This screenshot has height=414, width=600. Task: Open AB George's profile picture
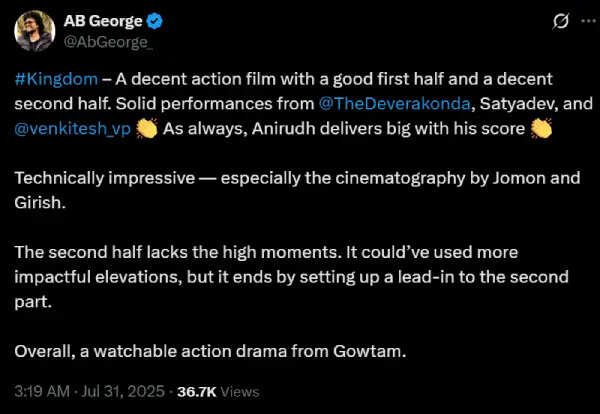pos(34,30)
